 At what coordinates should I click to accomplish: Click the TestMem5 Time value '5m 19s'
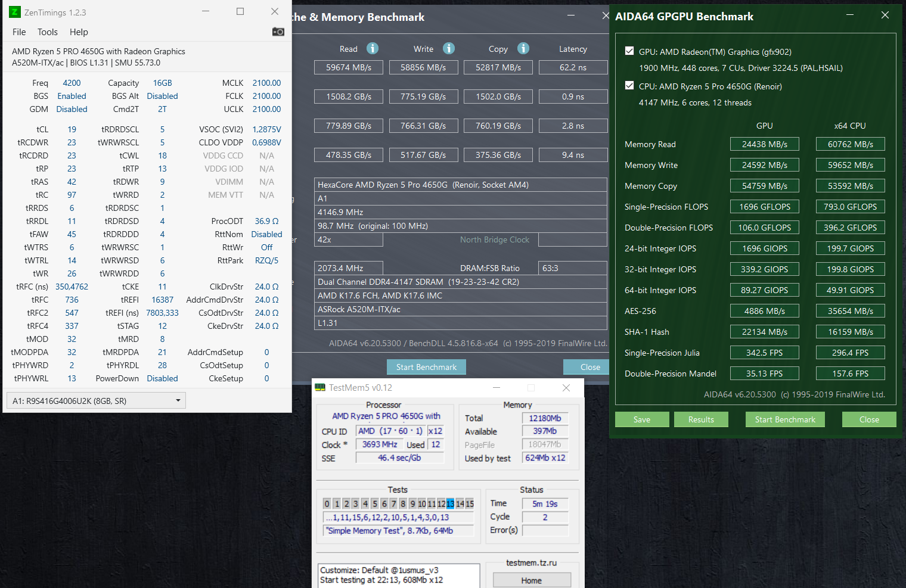(545, 504)
